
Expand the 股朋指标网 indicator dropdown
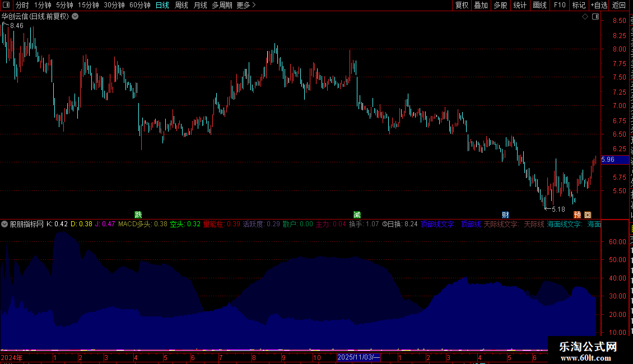(x=4, y=224)
